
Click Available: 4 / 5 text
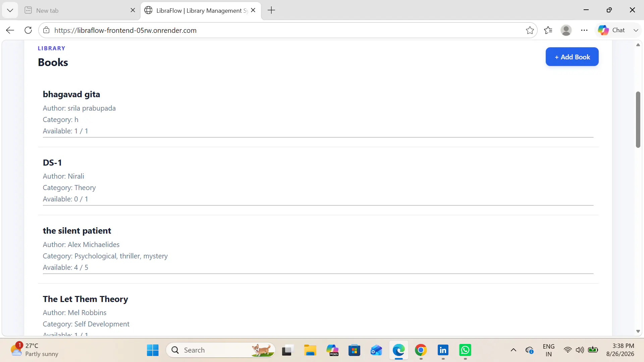click(x=65, y=267)
